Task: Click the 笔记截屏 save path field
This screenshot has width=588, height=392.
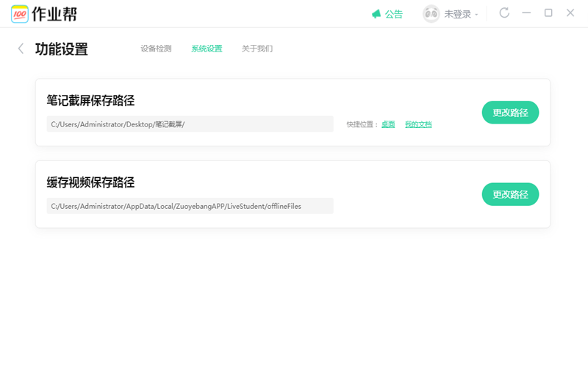Action: 190,124
